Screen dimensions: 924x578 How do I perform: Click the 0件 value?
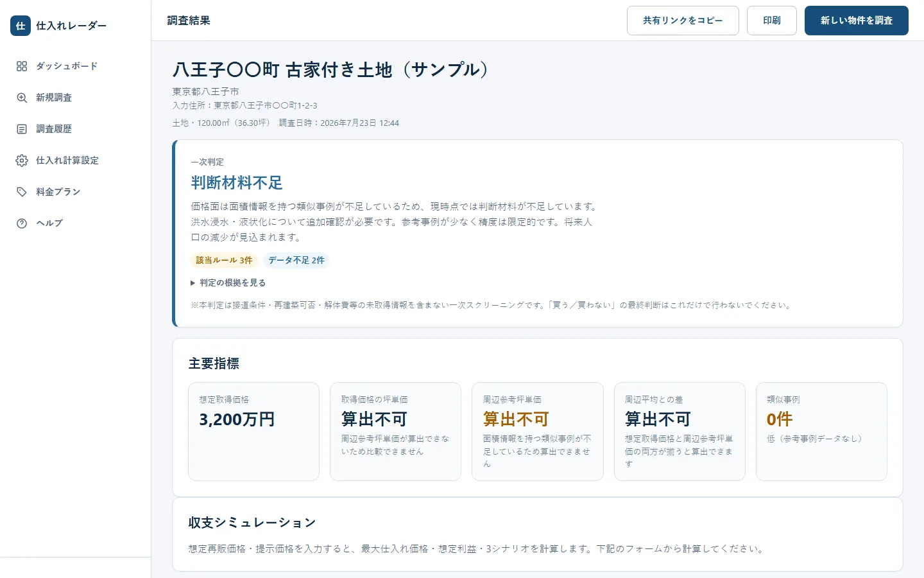pyautogui.click(x=780, y=419)
